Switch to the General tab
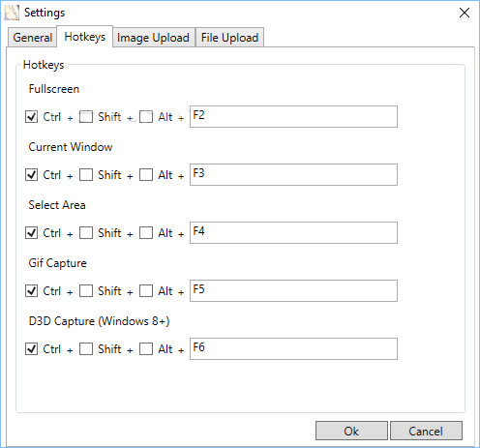480x448 pixels. pyautogui.click(x=33, y=38)
